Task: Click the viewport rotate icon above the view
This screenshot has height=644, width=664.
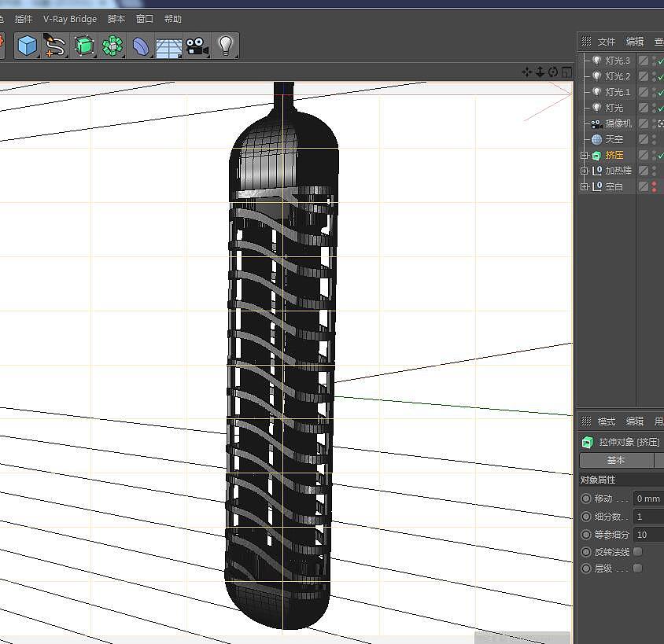Action: pyautogui.click(x=553, y=72)
